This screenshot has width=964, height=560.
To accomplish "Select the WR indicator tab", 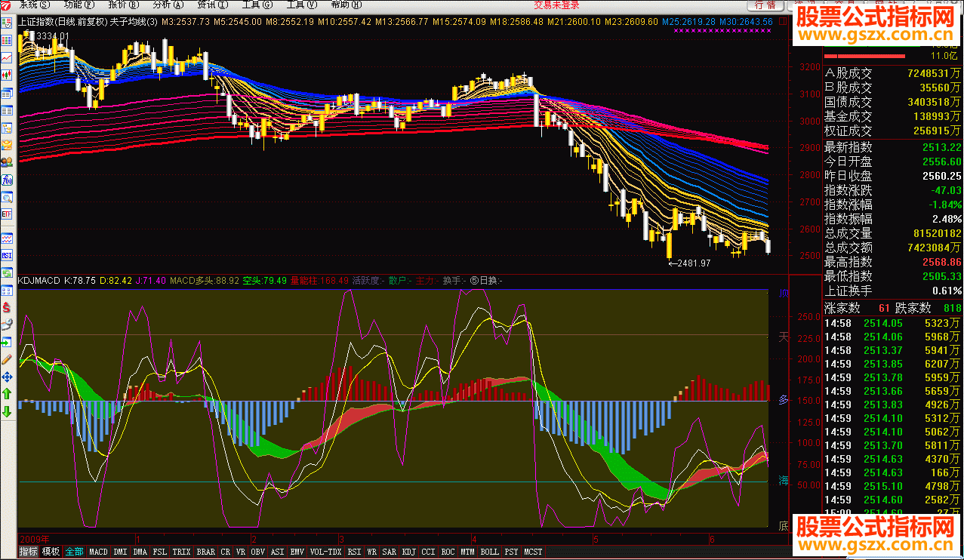I will [x=371, y=552].
